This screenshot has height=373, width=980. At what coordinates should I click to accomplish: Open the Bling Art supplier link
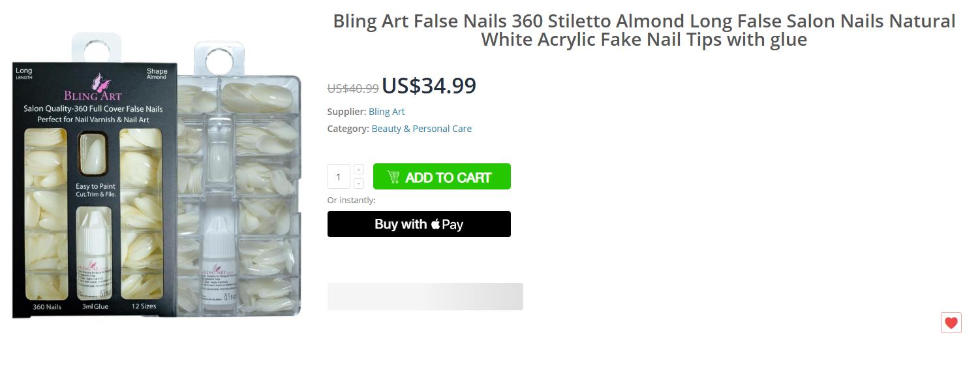(386, 112)
